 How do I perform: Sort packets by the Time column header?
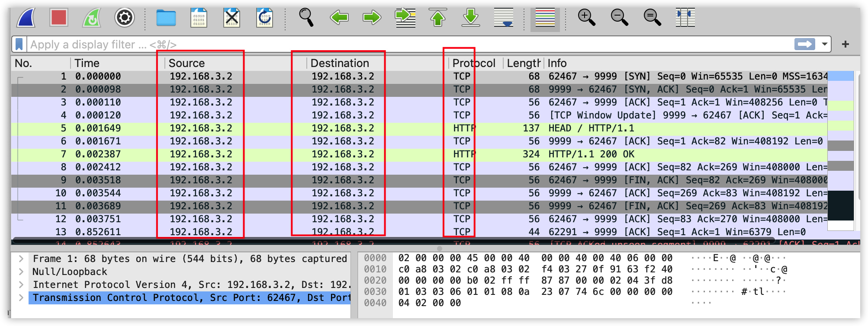point(117,63)
